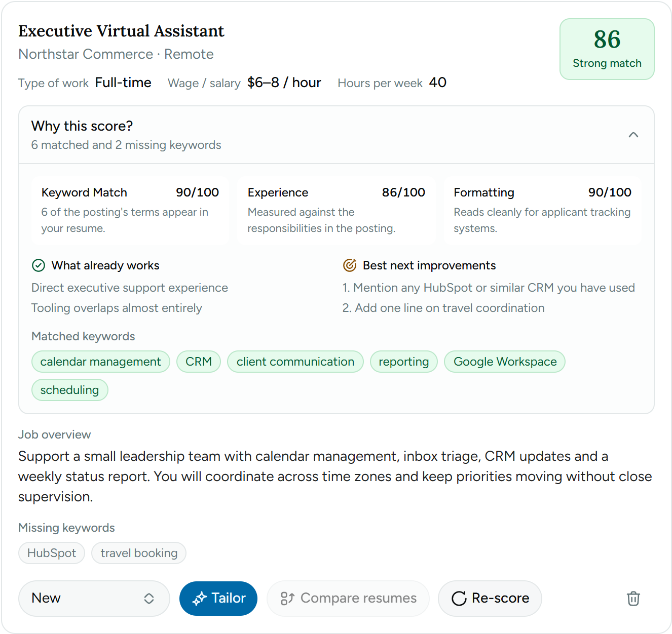This screenshot has width=672, height=634.
Task: Select the Google Workspace keyword chip
Action: (505, 362)
